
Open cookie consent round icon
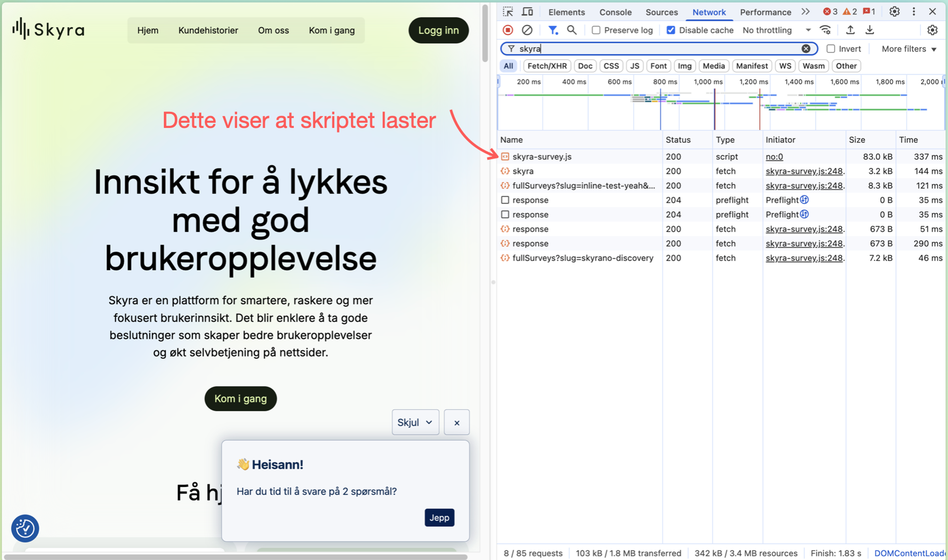pyautogui.click(x=25, y=528)
